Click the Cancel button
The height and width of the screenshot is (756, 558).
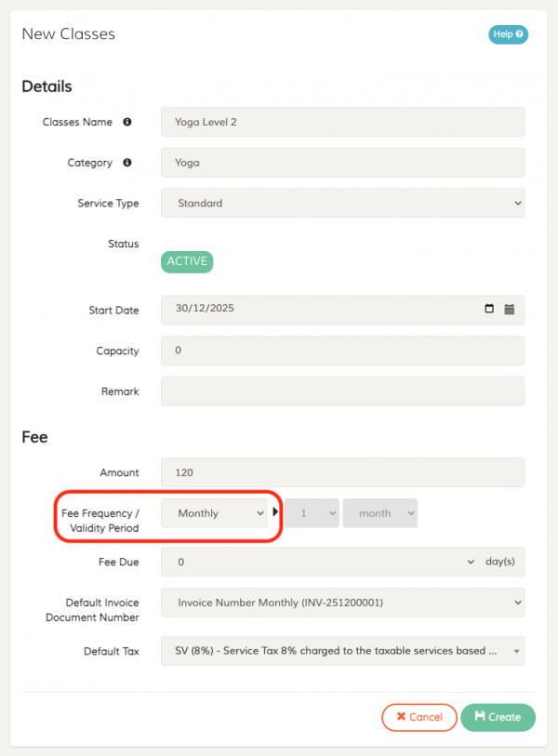tap(418, 717)
